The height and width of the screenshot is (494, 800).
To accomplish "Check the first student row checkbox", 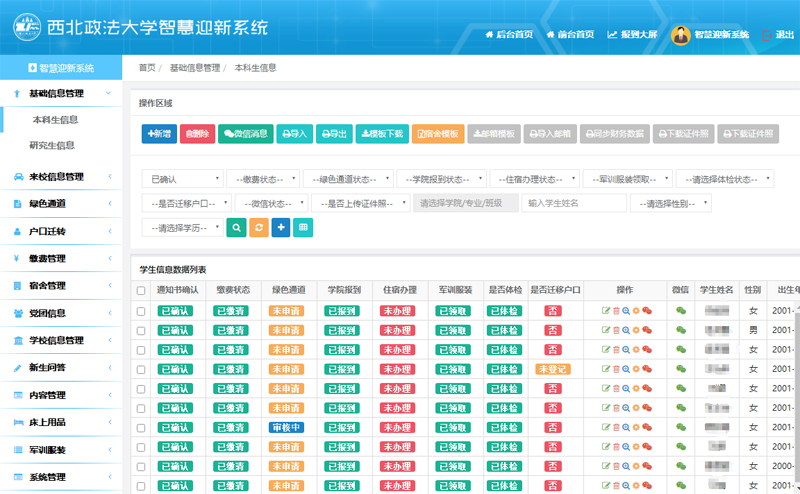I will coord(141,311).
